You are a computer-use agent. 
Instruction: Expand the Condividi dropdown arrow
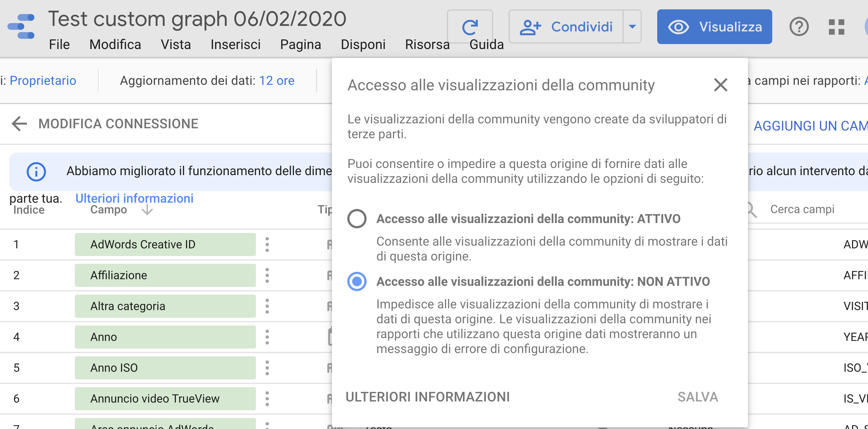[x=632, y=27]
